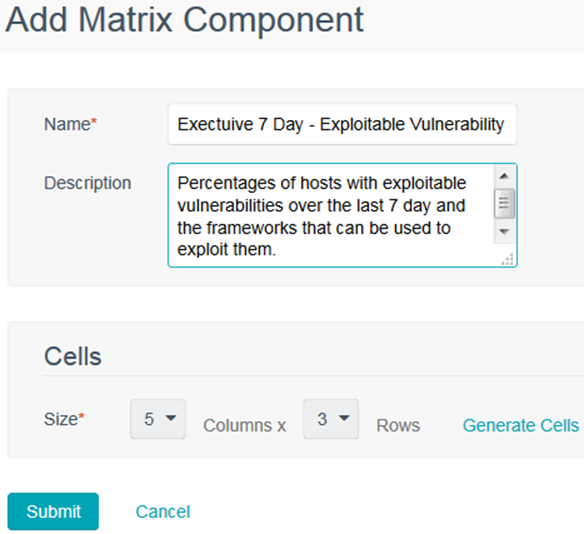Image resolution: width=584 pixels, height=534 pixels.
Task: Click the Description field label
Action: pos(88,183)
